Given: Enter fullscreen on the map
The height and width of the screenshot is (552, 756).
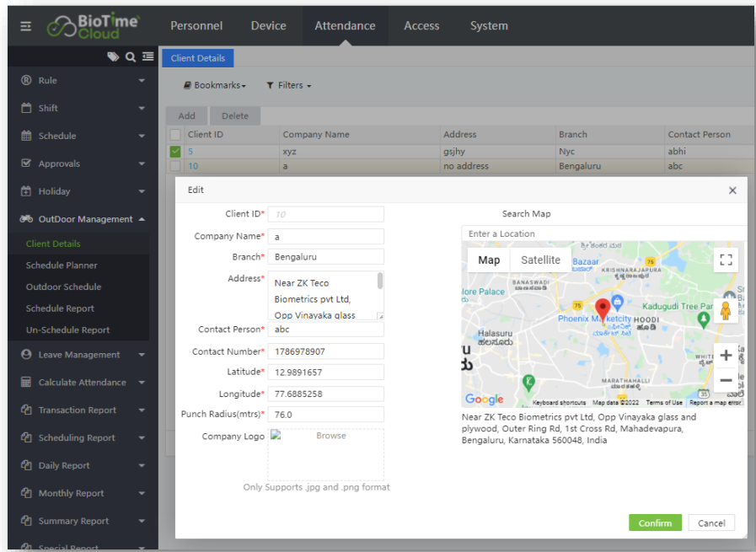Looking at the screenshot, I should point(725,260).
